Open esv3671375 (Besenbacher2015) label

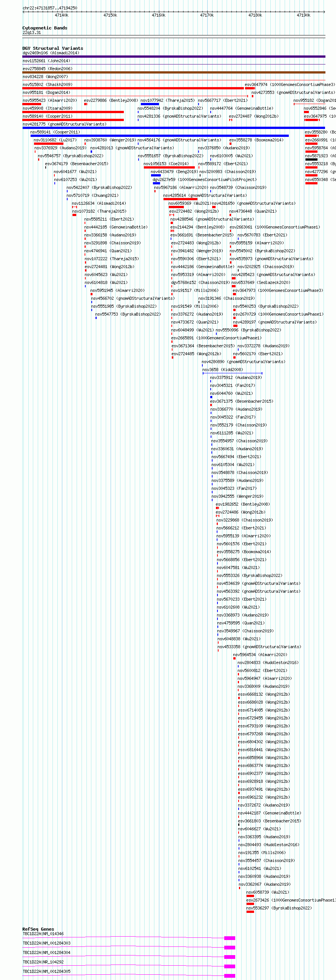(242, 402)
